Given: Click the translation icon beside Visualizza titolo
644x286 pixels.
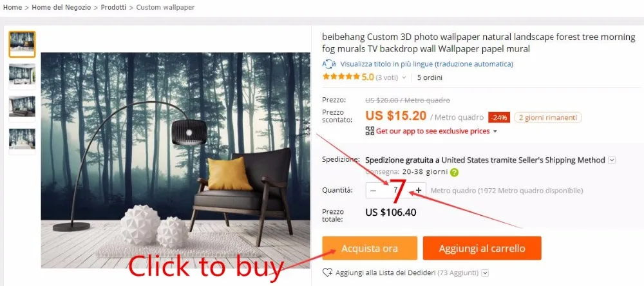Looking at the screenshot, I should (x=329, y=64).
